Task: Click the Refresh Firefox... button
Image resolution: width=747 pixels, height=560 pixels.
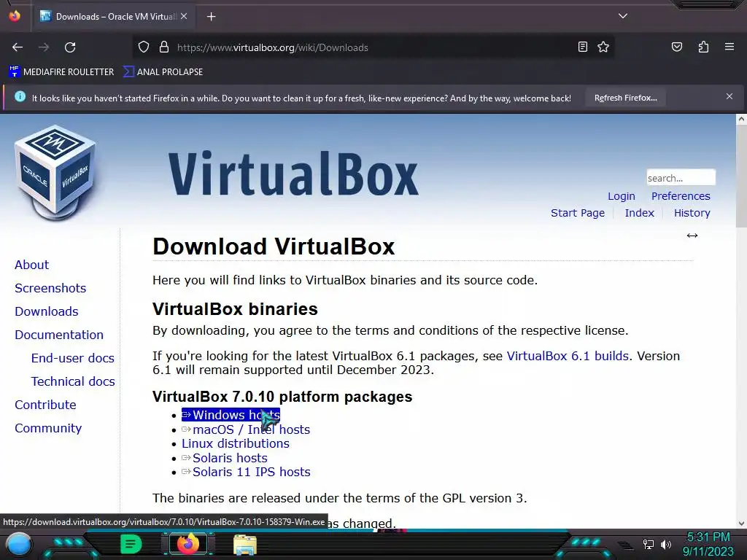Action: point(625,98)
